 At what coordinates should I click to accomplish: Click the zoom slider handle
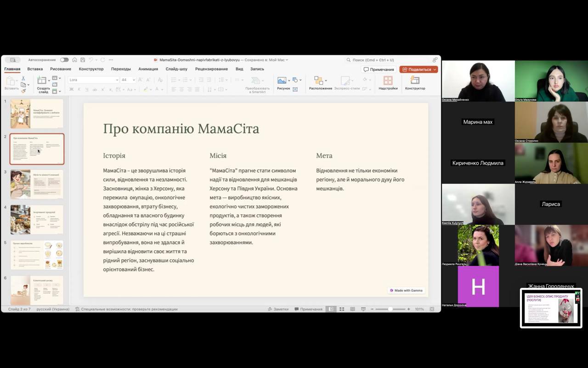coord(390,309)
